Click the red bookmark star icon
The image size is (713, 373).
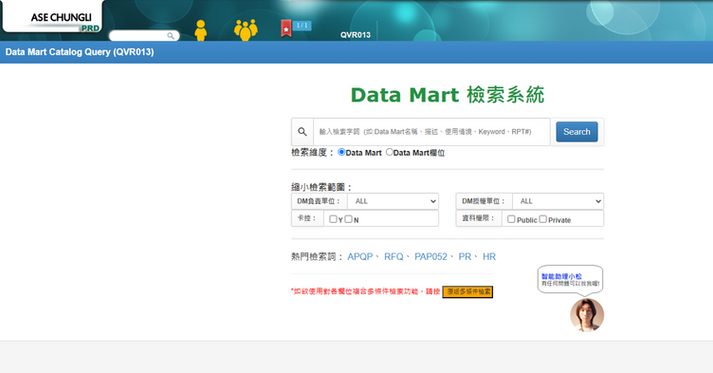tap(286, 28)
